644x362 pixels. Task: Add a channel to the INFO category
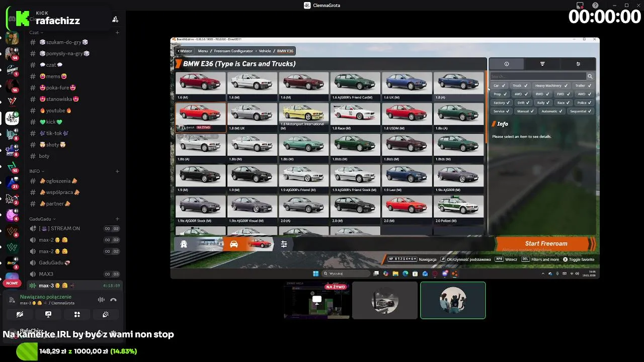tap(117, 171)
